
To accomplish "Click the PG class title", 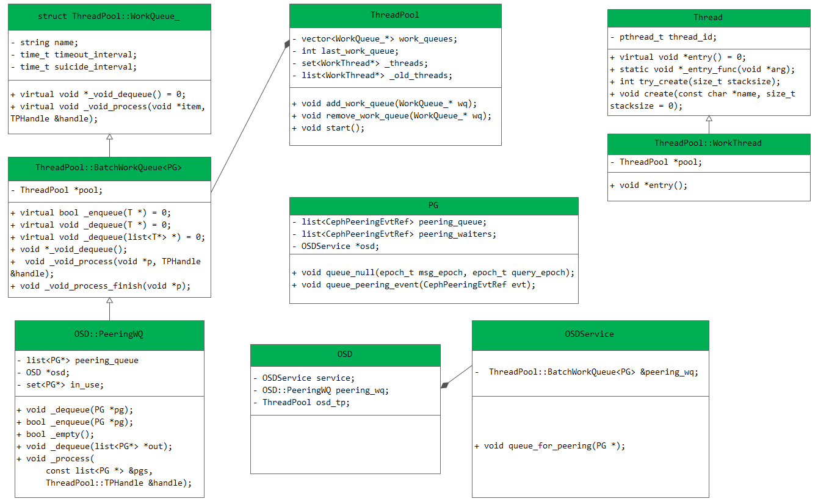I will (433, 206).
